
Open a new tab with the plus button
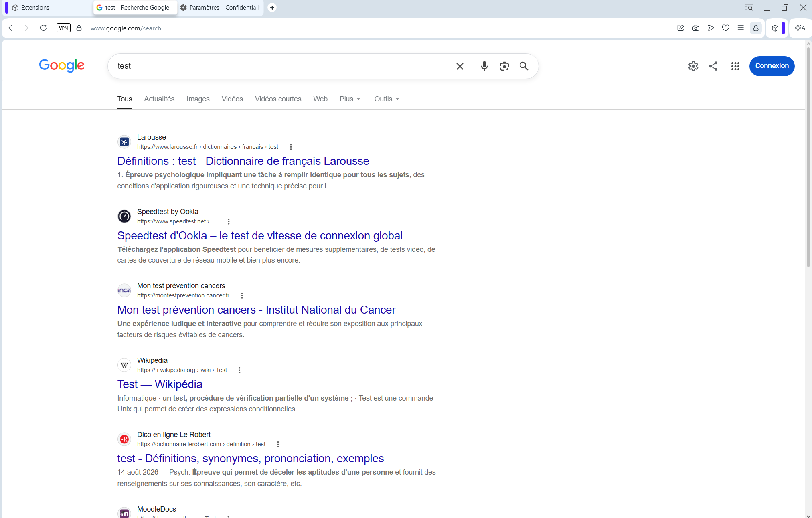tap(272, 8)
